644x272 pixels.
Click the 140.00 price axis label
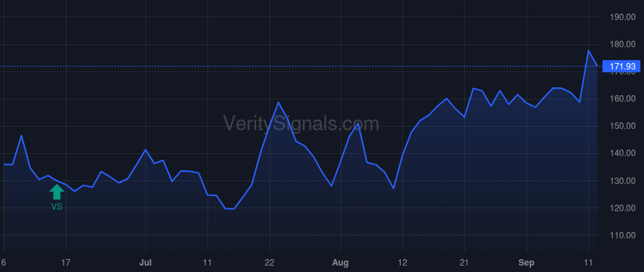click(x=623, y=153)
